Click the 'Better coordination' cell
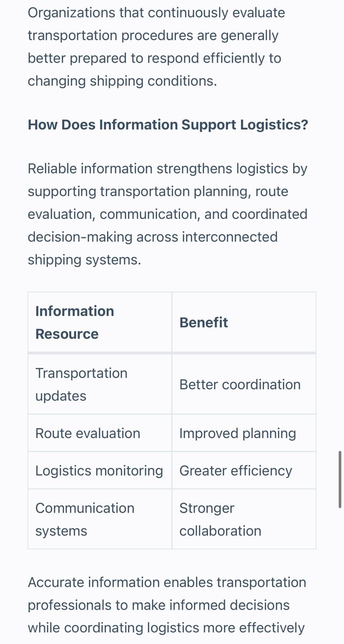This screenshot has height=644, width=344. point(244,384)
